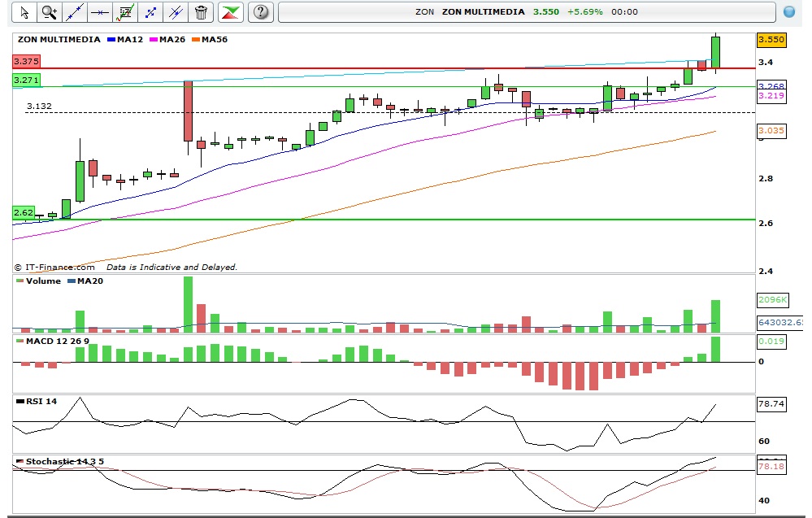This screenshot has width=812, height=518.
Task: Click the 3.219 MA26 value tag
Action: point(771,96)
